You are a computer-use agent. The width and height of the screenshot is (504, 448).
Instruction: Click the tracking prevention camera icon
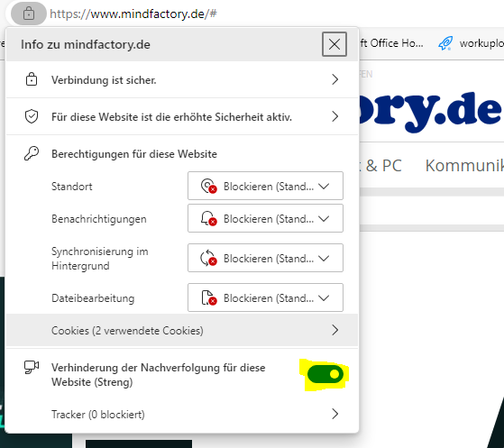pos(32,367)
